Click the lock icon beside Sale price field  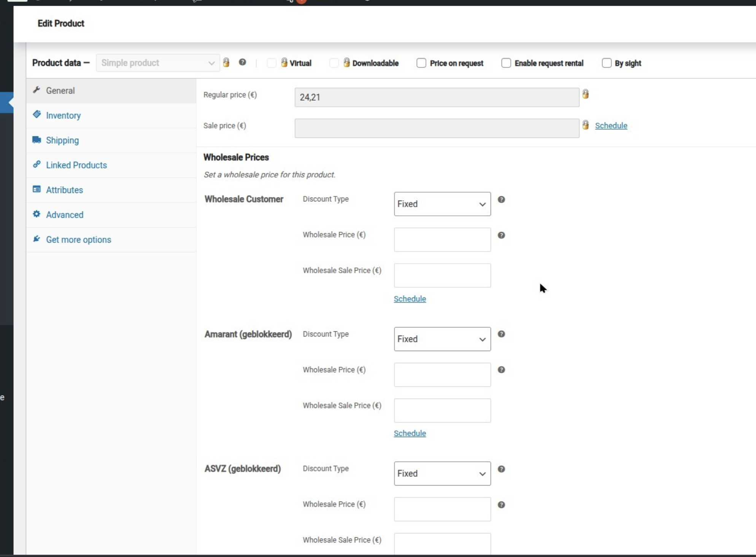pos(585,125)
